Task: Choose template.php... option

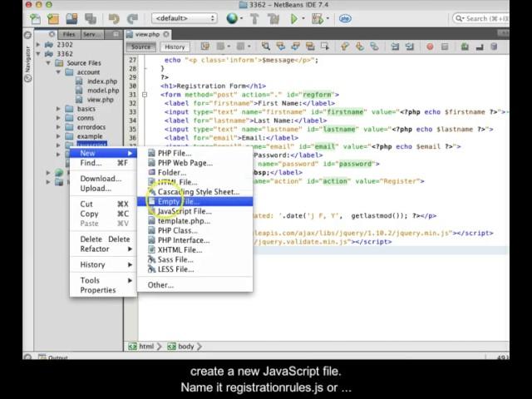Action: point(195,221)
